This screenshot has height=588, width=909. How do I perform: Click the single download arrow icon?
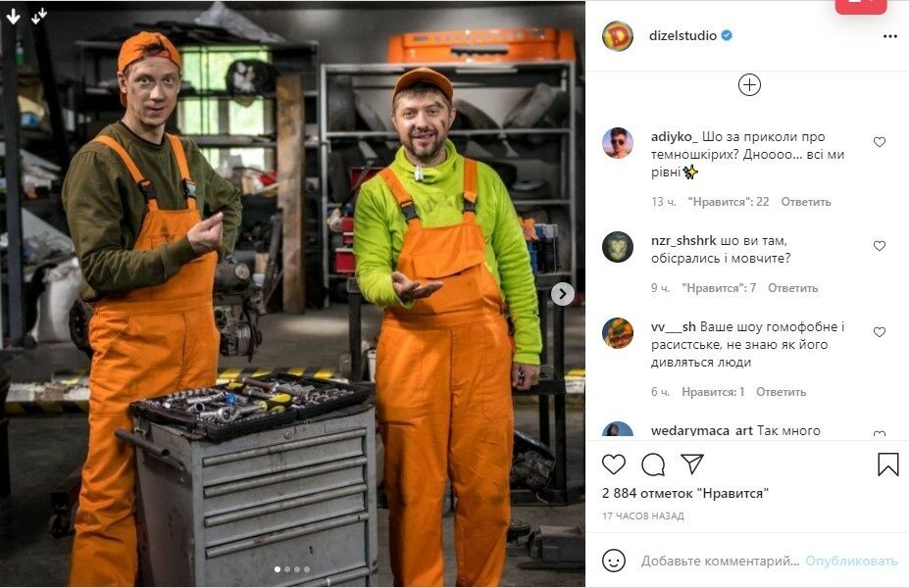click(x=13, y=17)
